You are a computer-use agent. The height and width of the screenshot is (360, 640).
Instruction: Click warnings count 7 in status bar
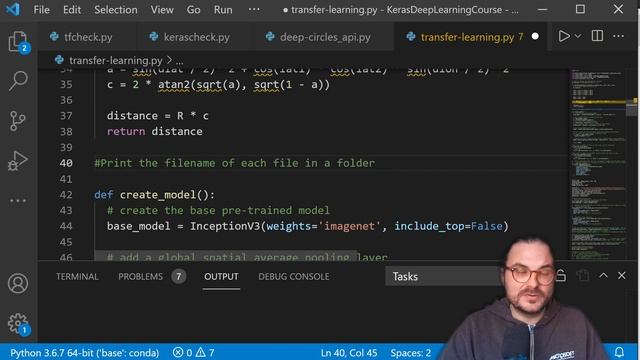coord(205,352)
